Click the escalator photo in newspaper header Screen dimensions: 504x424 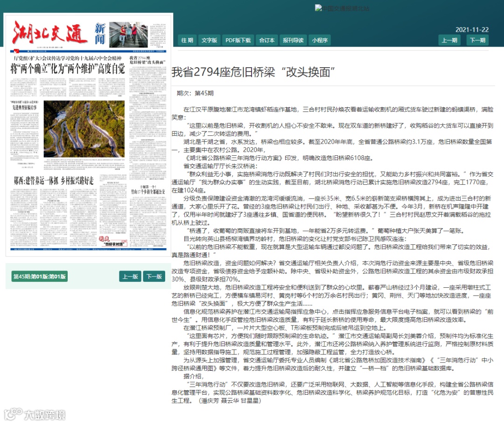(129, 35)
